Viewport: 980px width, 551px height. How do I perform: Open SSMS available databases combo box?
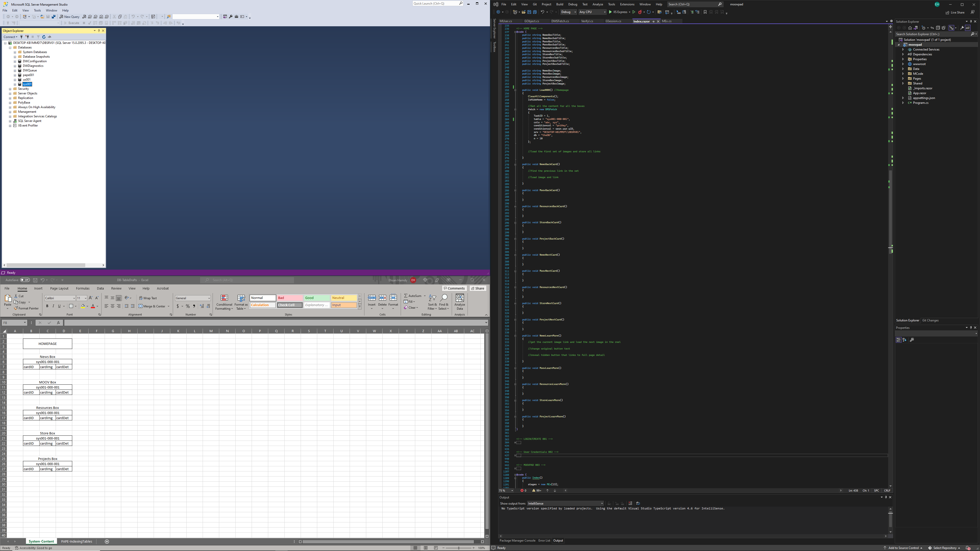[x=40, y=23]
